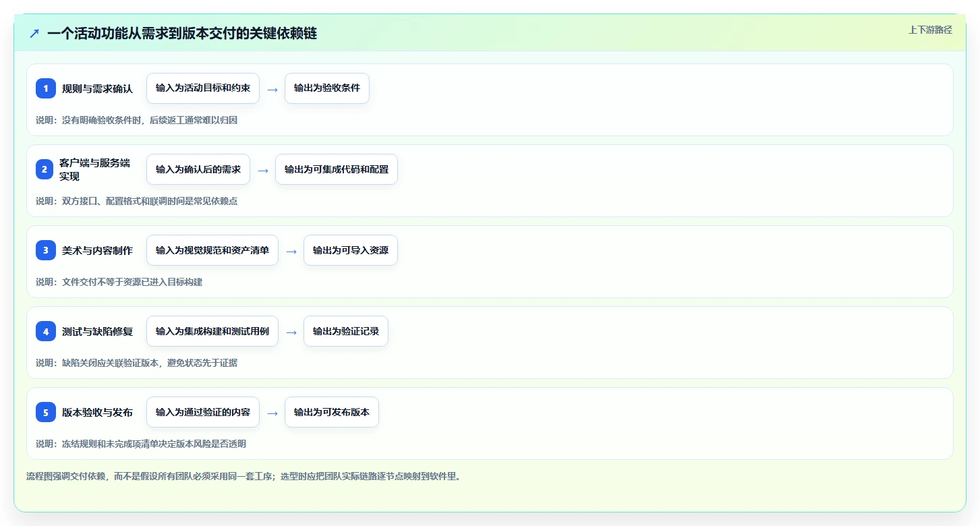Image resolution: width=980 pixels, height=526 pixels.
Task: Click the step number 5 badge
Action: click(46, 412)
